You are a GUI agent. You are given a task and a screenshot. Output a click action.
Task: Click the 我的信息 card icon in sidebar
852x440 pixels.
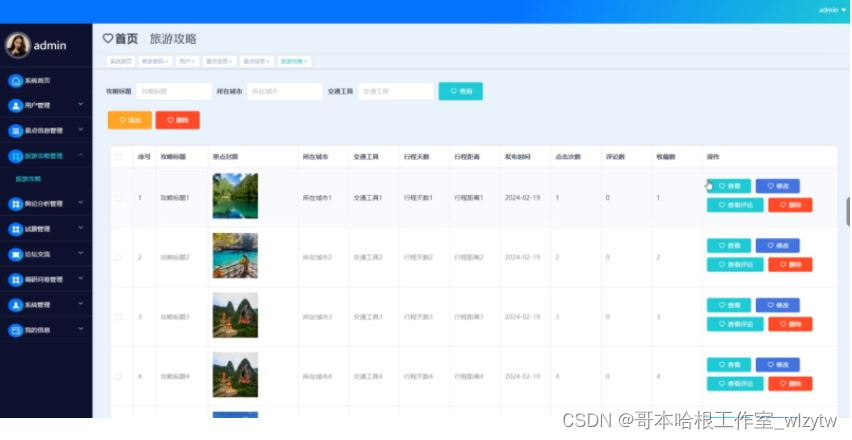[x=16, y=330]
